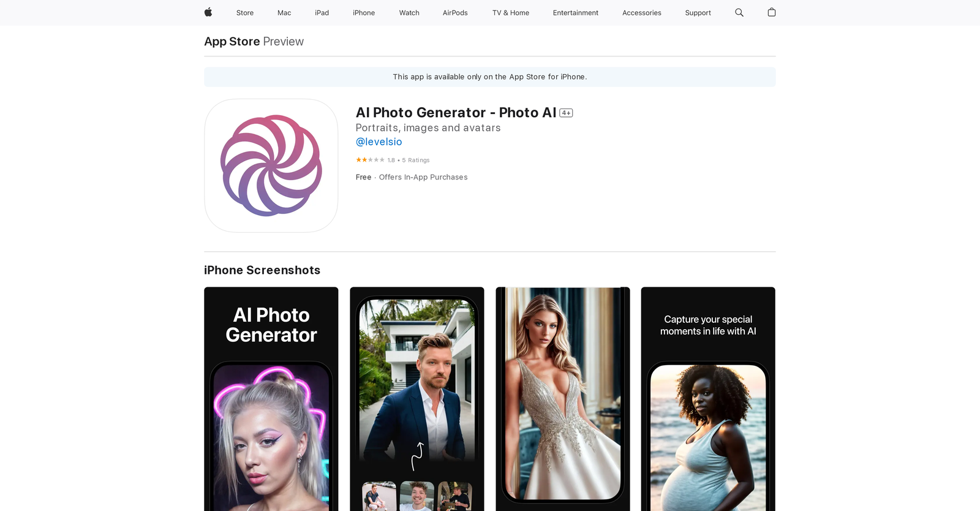
Task: Open the man in blue suit screenshot
Action: [417, 399]
